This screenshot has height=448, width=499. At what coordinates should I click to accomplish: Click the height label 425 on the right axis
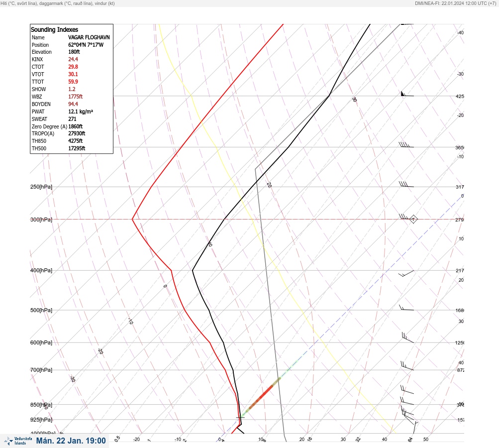460,96
